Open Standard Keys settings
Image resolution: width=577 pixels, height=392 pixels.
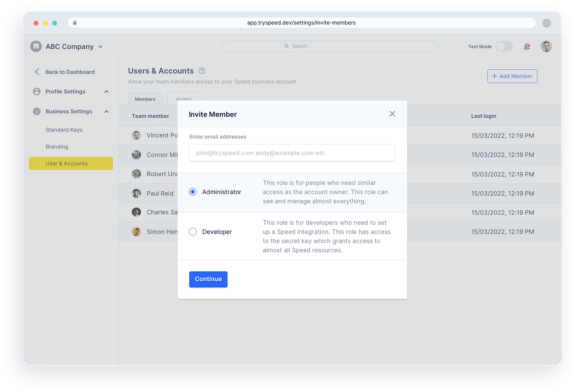[64, 130]
